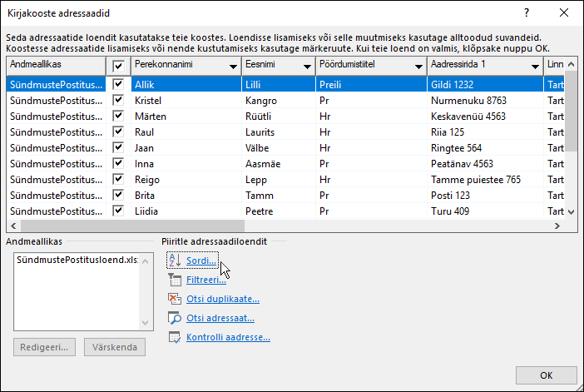584x392 pixels.
Task: Uncheck the checkbox in the Märten row
Action: [x=118, y=116]
